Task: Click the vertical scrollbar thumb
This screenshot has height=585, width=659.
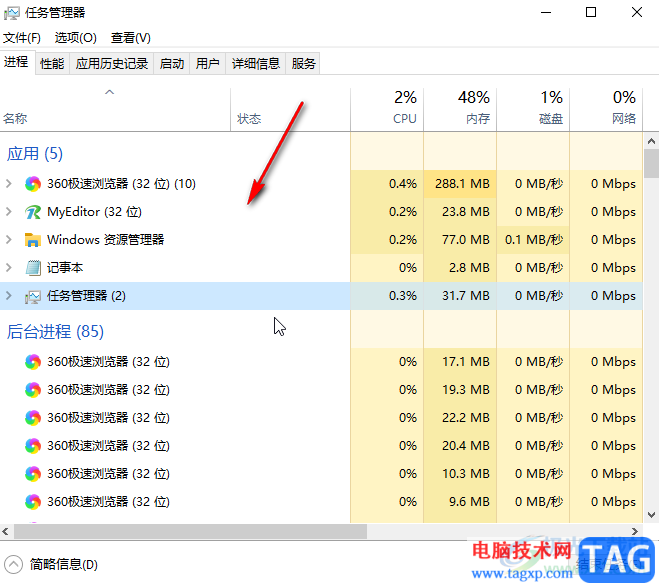Action: tap(651, 163)
